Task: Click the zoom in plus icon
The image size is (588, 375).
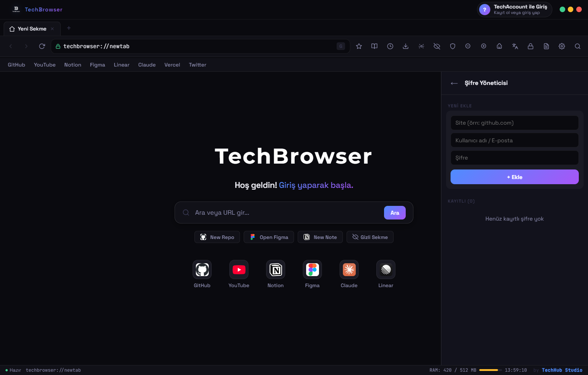Action: 484,46
